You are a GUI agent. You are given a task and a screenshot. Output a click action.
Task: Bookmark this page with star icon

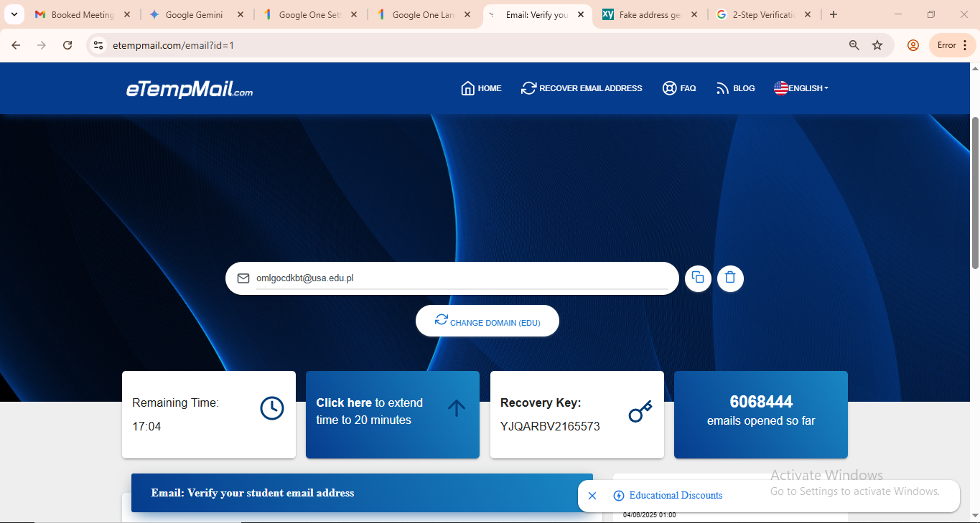coord(877,45)
